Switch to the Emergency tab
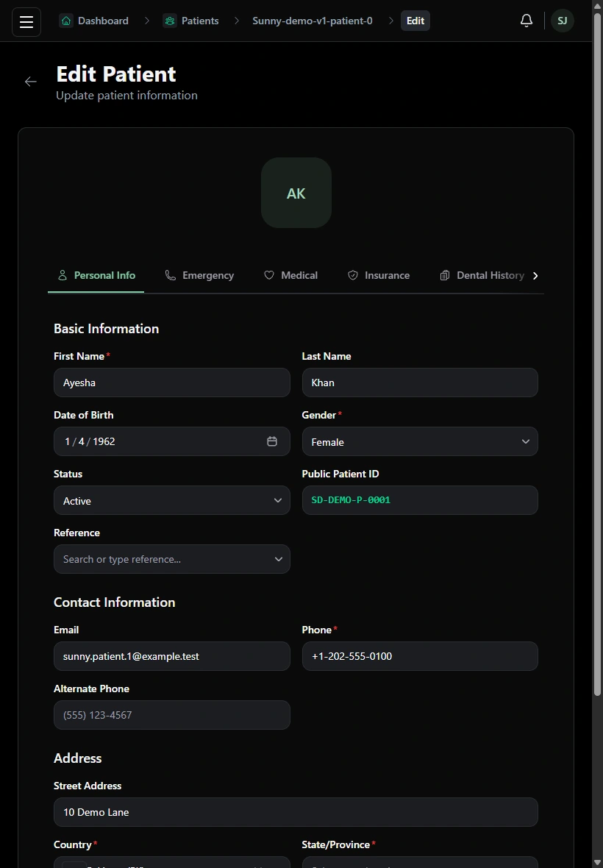 (200, 276)
